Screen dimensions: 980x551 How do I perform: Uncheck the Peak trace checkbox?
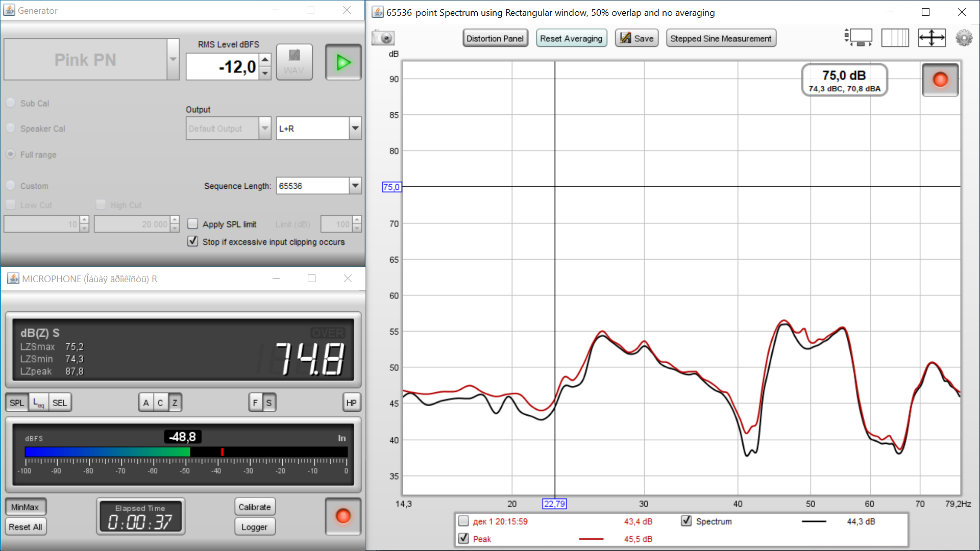tap(463, 538)
